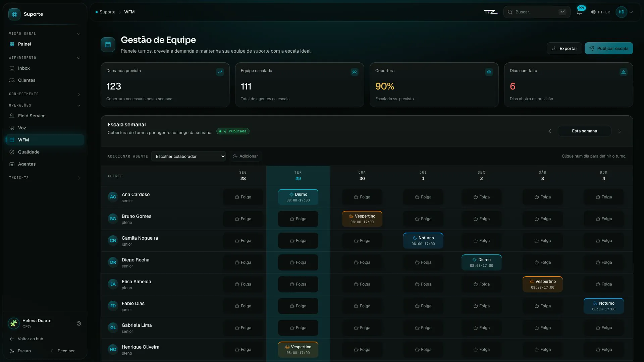The image size is (644, 362).
Task: Click the Exportar button
Action: (564, 48)
